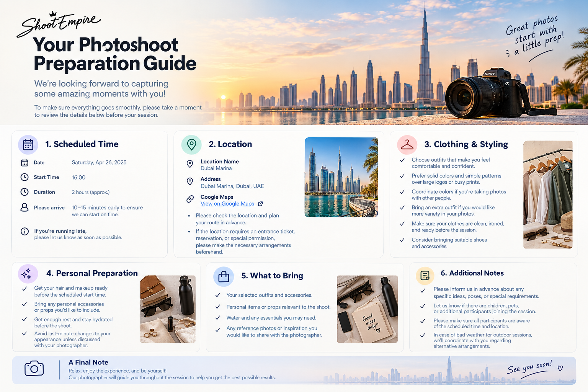The height and width of the screenshot is (392, 588).
Task: Click the info icon beside If you're running late
Action: click(24, 231)
